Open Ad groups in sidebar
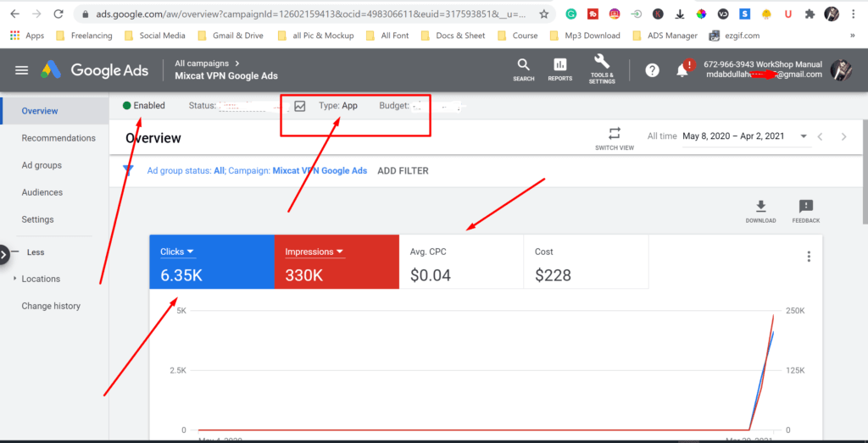Viewport: 868px width, 443px height. [x=42, y=165]
